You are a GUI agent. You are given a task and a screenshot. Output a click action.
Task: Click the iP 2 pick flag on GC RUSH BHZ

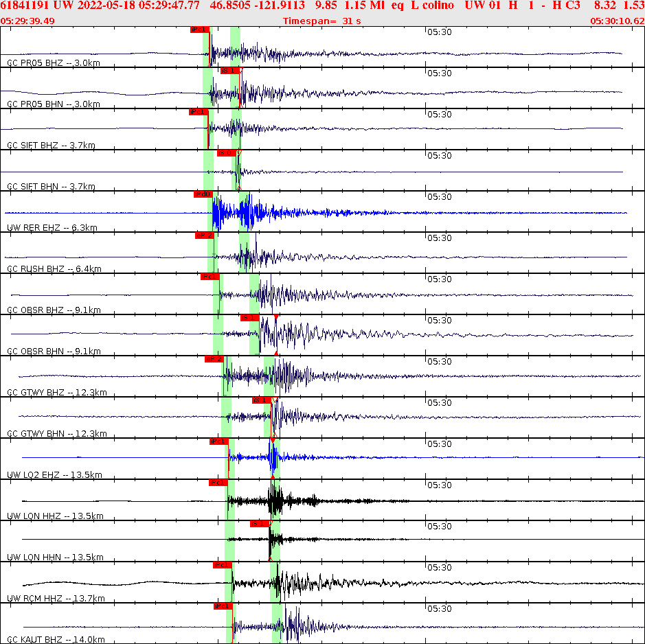pyautogui.click(x=205, y=235)
